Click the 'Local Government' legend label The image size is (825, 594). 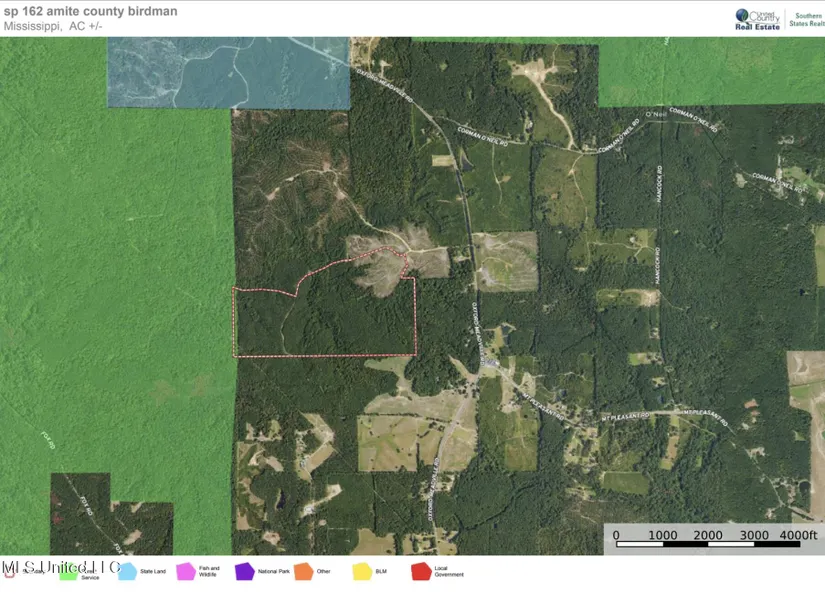(449, 572)
